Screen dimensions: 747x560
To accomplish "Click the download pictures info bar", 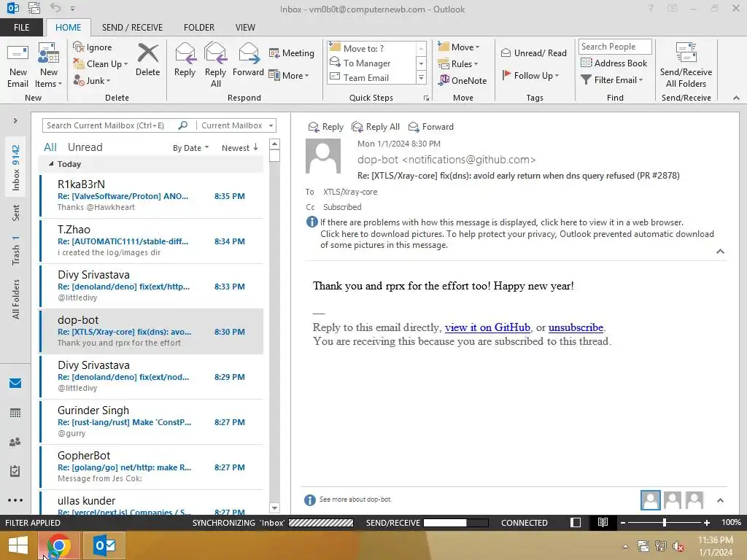I will pyautogui.click(x=517, y=234).
